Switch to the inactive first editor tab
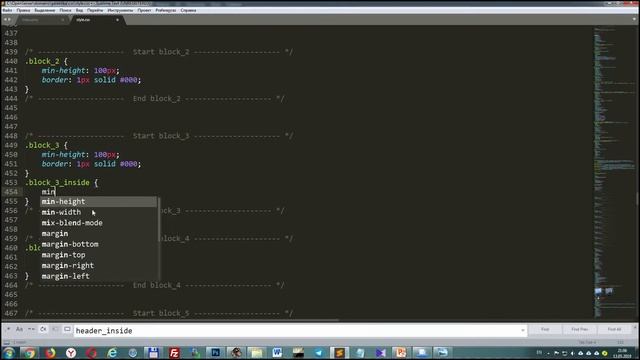The image size is (640, 360). 43,20
